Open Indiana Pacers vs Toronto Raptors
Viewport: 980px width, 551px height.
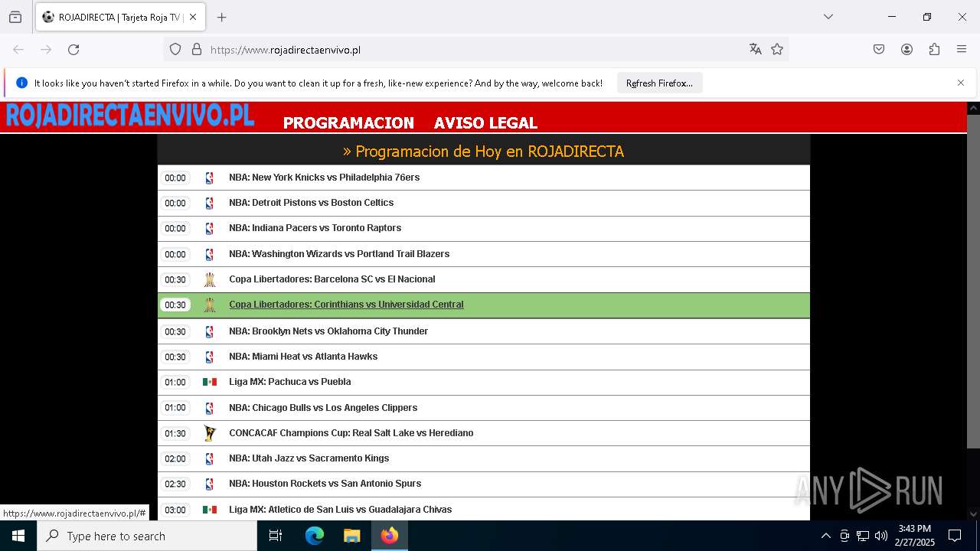[315, 228]
